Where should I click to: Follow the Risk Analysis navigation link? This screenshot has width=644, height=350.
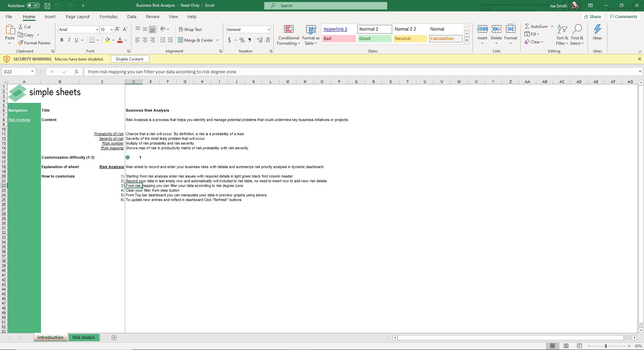tap(19, 120)
